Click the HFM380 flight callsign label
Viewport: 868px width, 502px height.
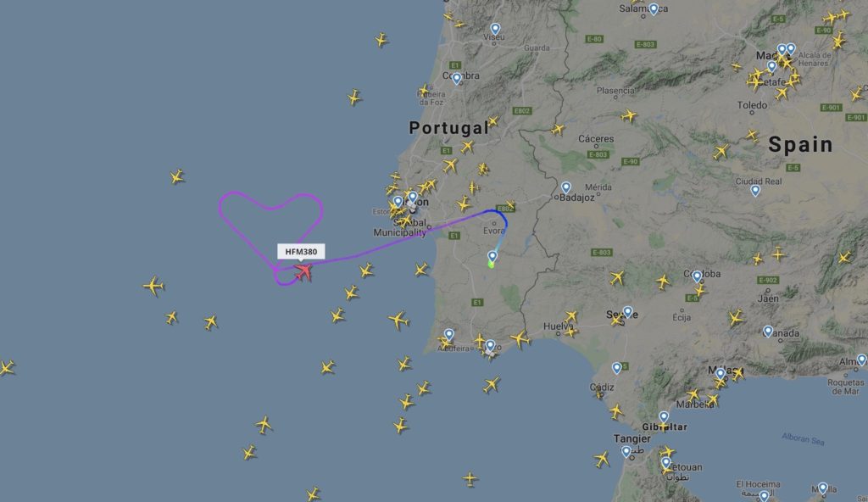click(x=301, y=252)
